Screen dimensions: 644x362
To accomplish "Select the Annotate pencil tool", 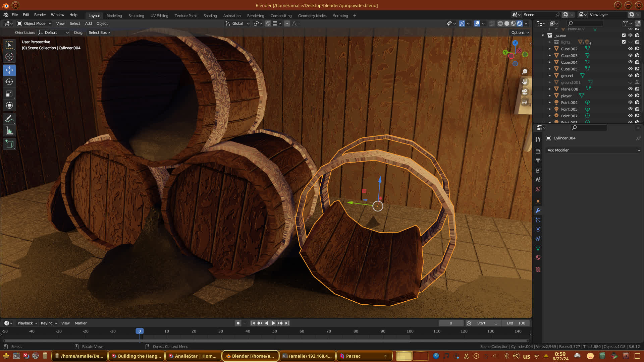I will tap(9, 119).
